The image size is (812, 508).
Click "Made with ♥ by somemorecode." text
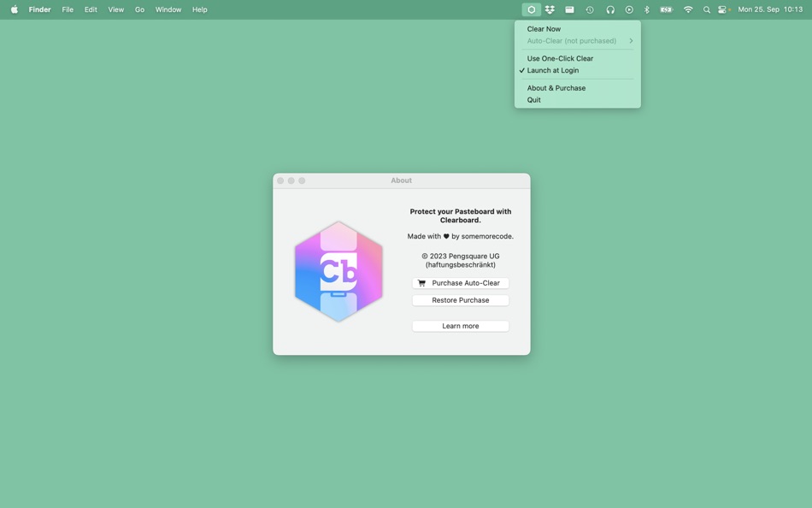coord(461,236)
